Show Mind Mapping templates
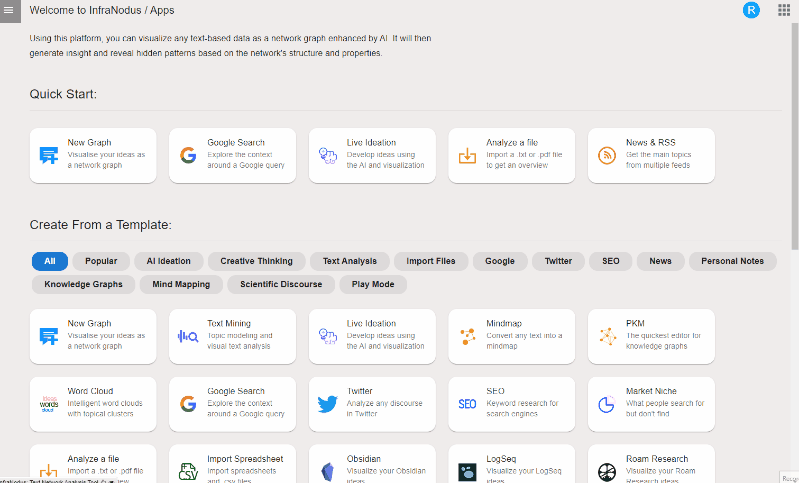The height and width of the screenshot is (483, 799). pyautogui.click(x=181, y=284)
